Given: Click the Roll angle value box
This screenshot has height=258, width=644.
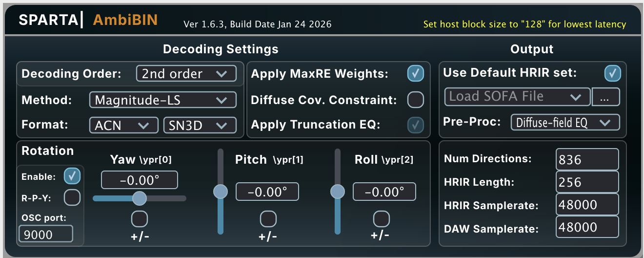Looking at the screenshot, I should click(x=384, y=192).
